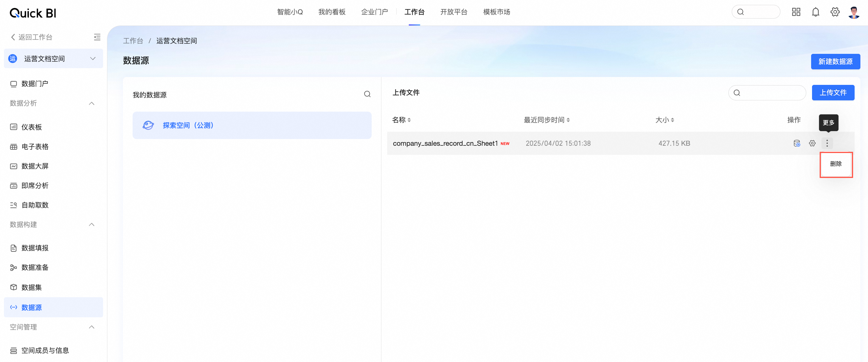Click the search icon in 我的数据源 panel
Screen dimensions: 868x362
(x=367, y=94)
